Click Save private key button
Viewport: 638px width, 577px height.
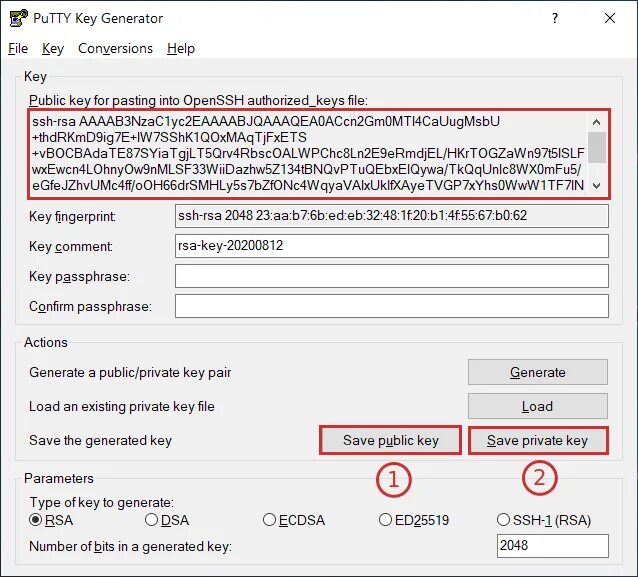(538, 440)
